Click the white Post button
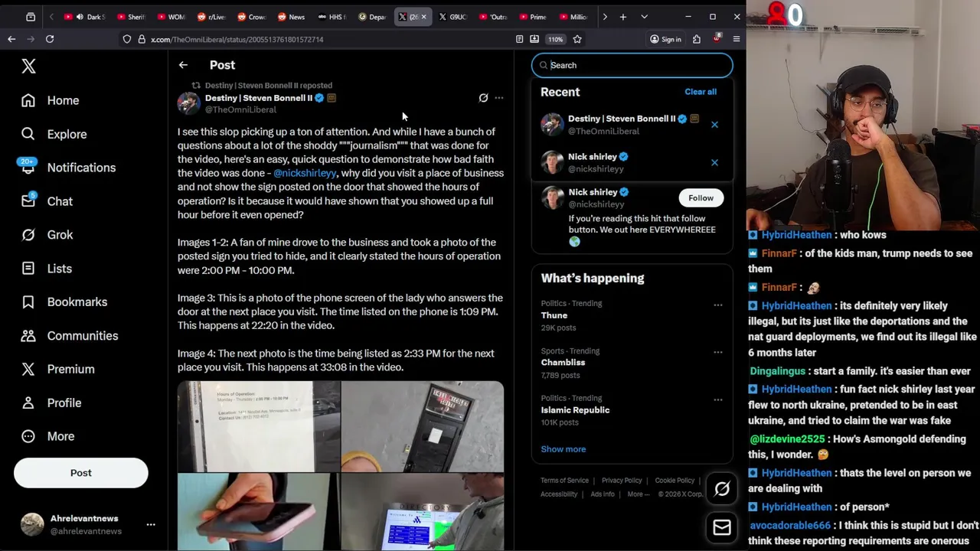This screenshot has height=551, width=980. (81, 473)
